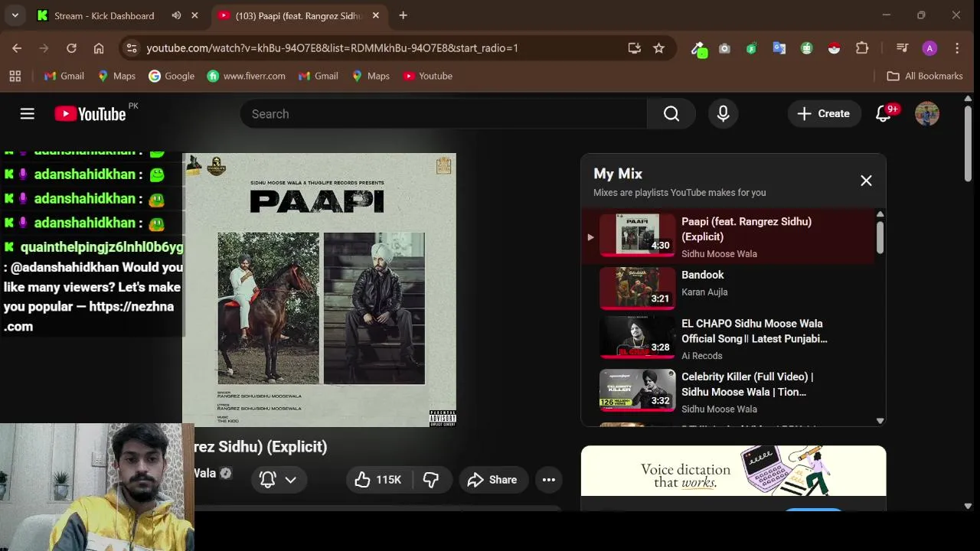The image size is (980, 551).
Task: Open a new browser tab
Action: pos(403,15)
